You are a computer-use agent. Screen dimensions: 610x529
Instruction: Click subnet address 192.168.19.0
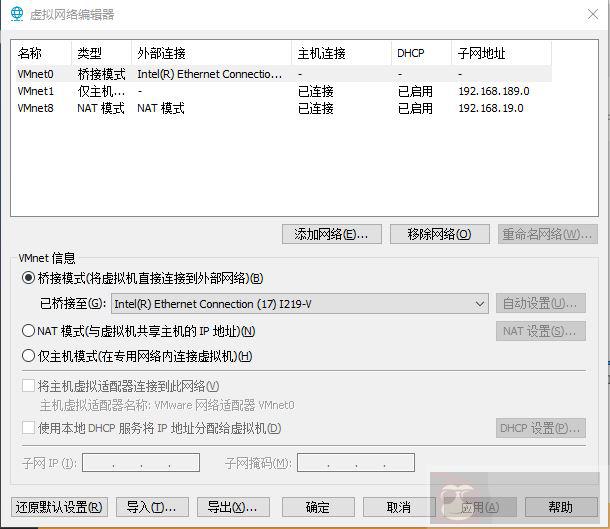[491, 108]
